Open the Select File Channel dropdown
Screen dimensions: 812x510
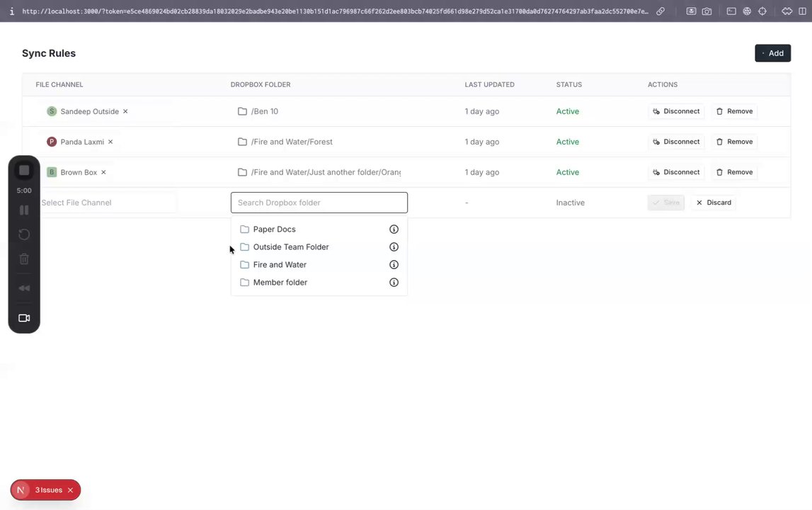coord(106,203)
